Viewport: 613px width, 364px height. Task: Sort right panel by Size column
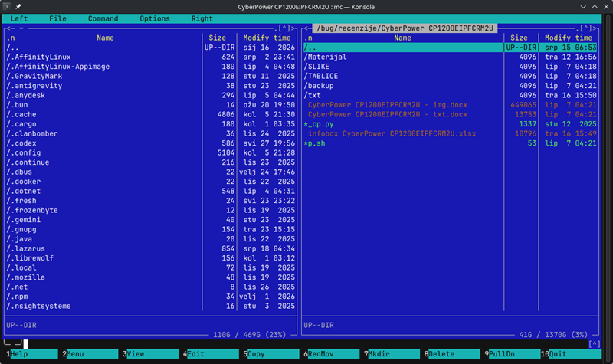coord(519,38)
